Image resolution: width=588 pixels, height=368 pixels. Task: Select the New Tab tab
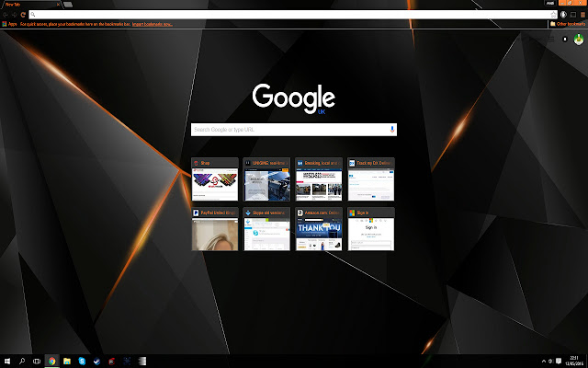pos(30,5)
